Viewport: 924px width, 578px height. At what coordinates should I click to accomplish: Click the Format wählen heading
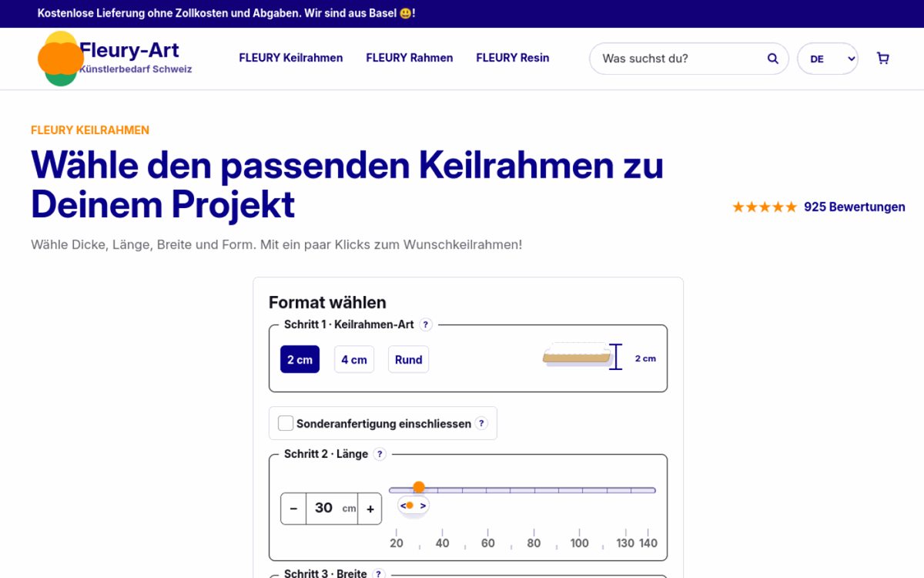pos(327,303)
